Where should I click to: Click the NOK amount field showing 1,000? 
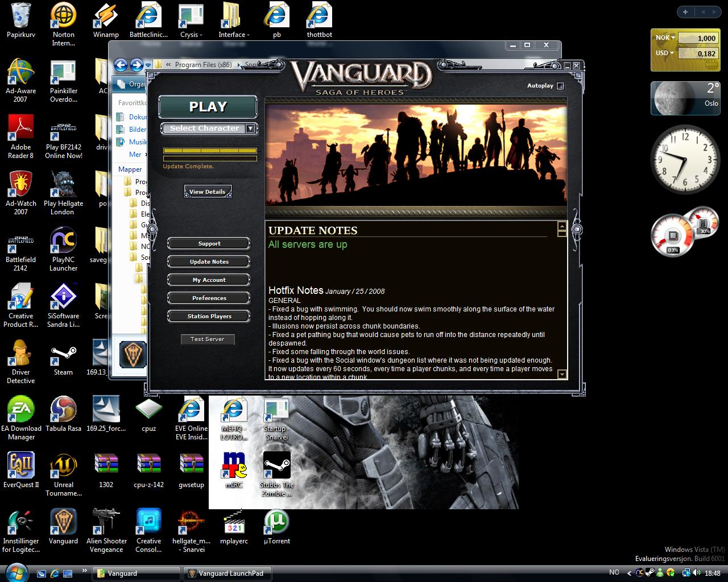(x=698, y=38)
